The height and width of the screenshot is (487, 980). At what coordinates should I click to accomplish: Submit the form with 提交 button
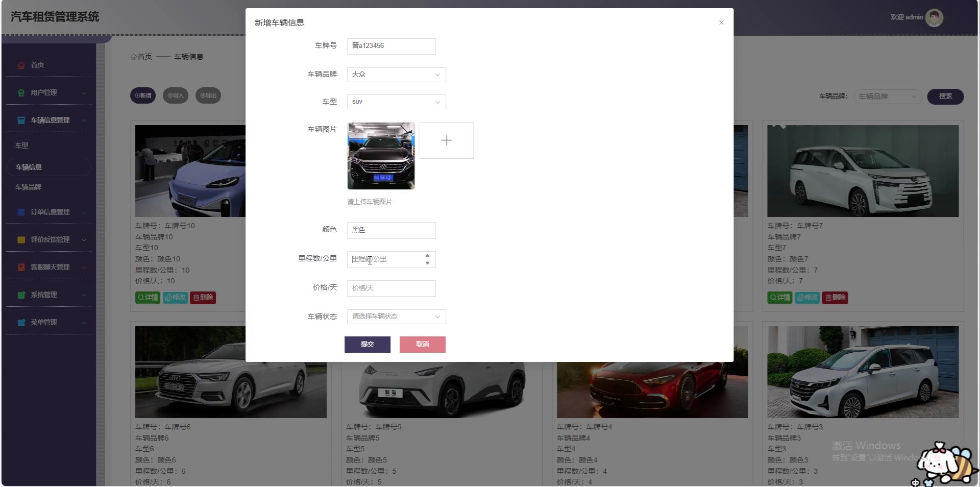click(367, 345)
